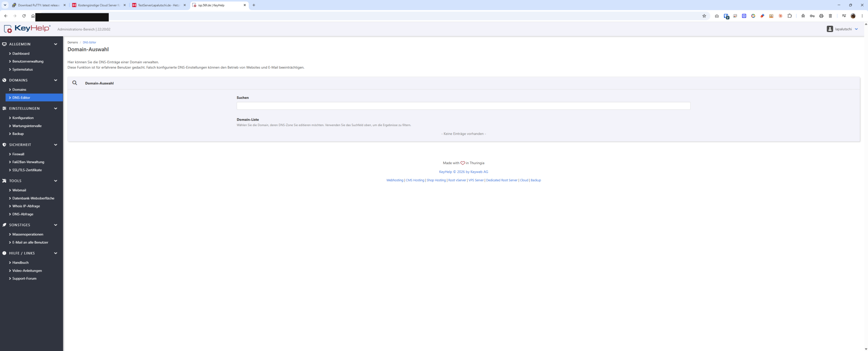Click the user avatar icon next to lapalutschi
The image size is (868, 351).
830,29
